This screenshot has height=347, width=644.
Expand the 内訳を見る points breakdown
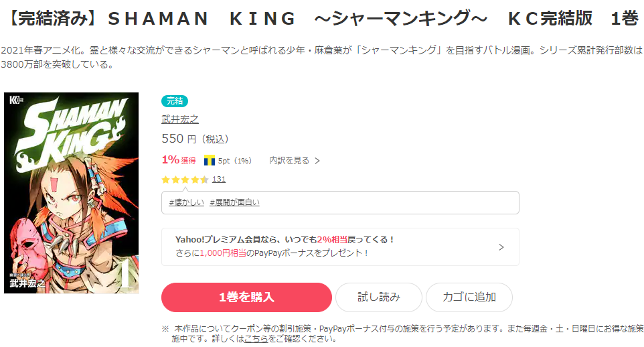[x=295, y=161]
